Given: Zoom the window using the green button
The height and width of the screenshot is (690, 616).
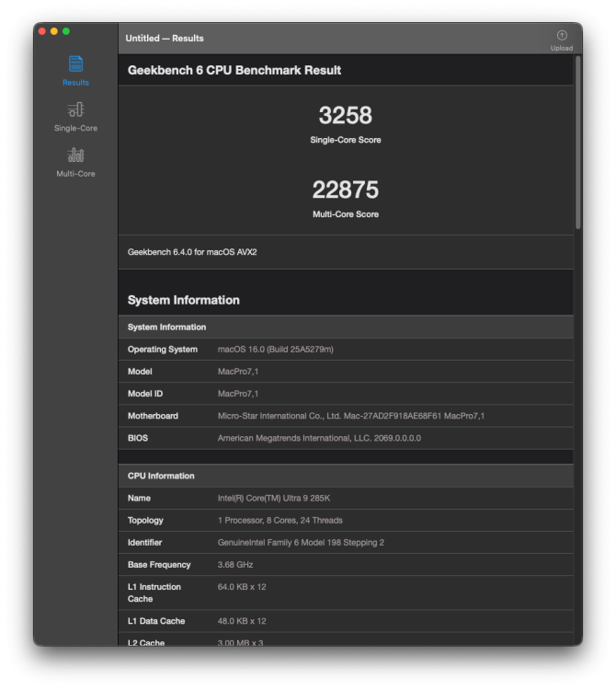Looking at the screenshot, I should click(66, 31).
